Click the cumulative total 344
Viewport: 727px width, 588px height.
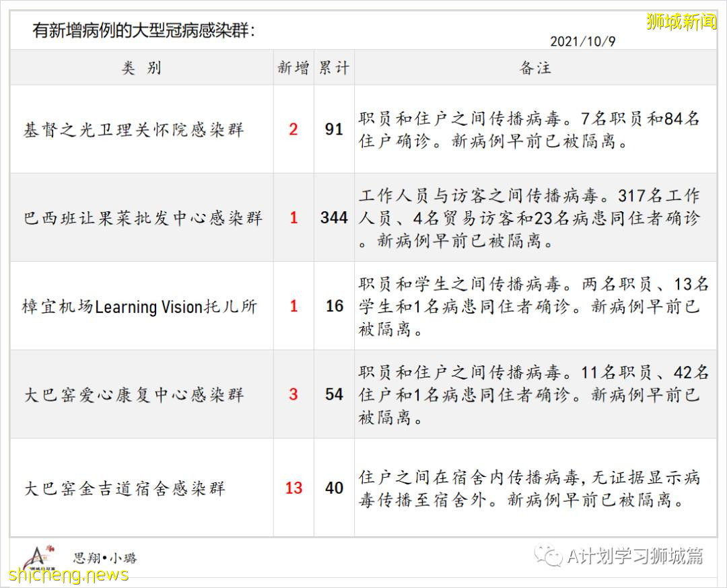tap(334, 218)
